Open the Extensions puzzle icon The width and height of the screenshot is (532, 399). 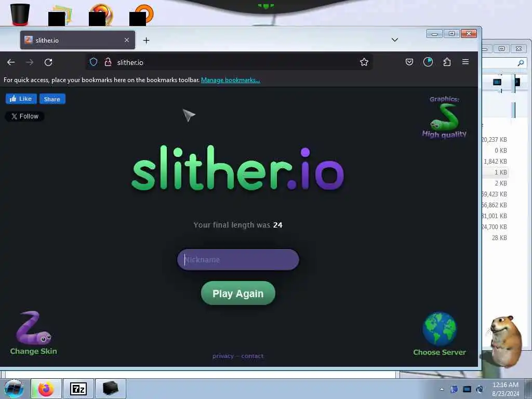(x=447, y=62)
